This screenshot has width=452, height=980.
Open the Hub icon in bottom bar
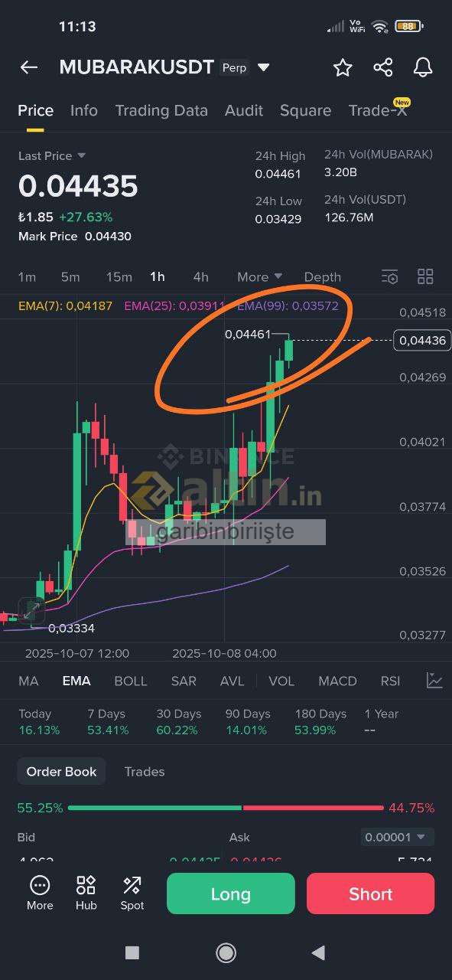click(86, 893)
